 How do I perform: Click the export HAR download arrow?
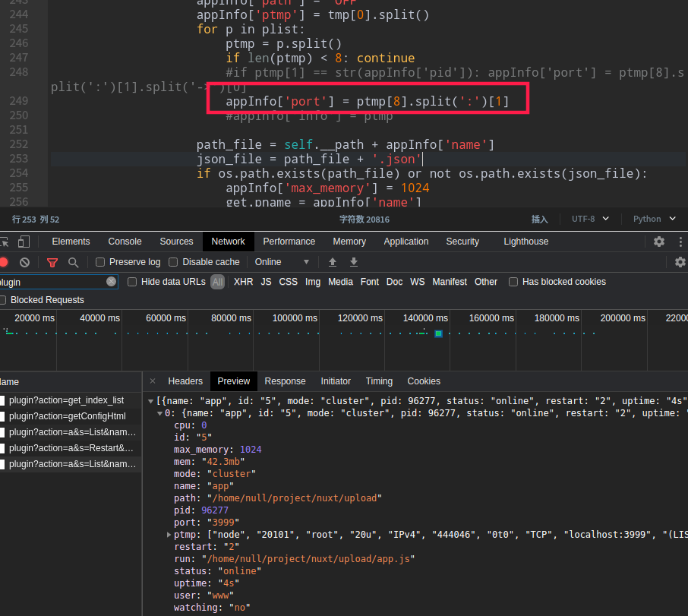pyautogui.click(x=354, y=262)
